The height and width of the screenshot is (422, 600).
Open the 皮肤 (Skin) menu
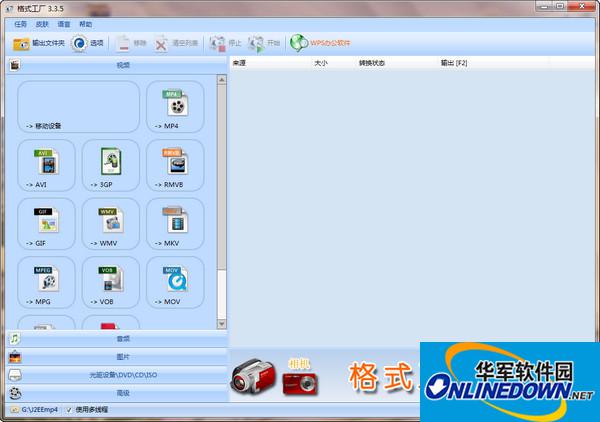point(42,23)
